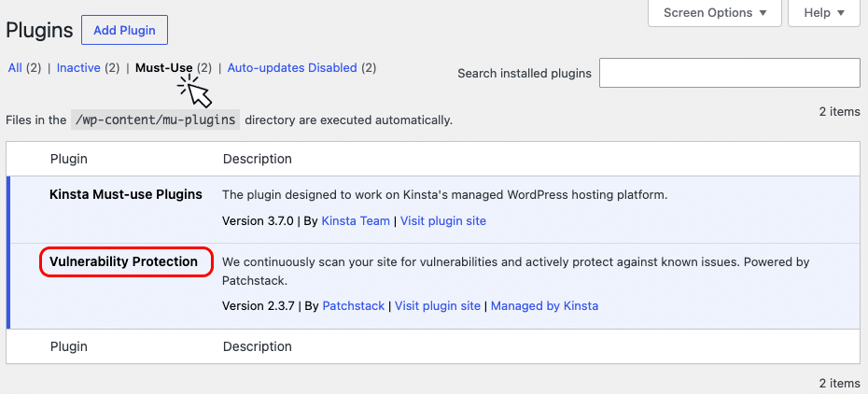Viewport: 868px width, 394px height.
Task: Click the Plugins page heading
Action: tap(39, 31)
